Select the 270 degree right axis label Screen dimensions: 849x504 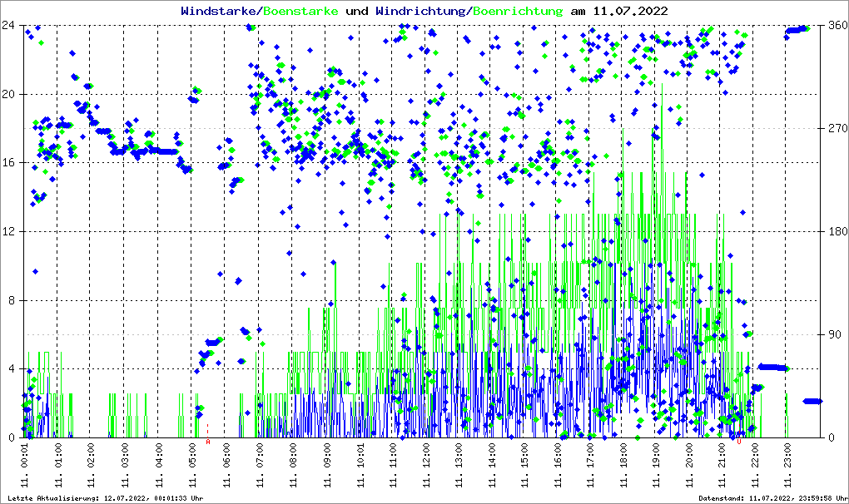(837, 128)
